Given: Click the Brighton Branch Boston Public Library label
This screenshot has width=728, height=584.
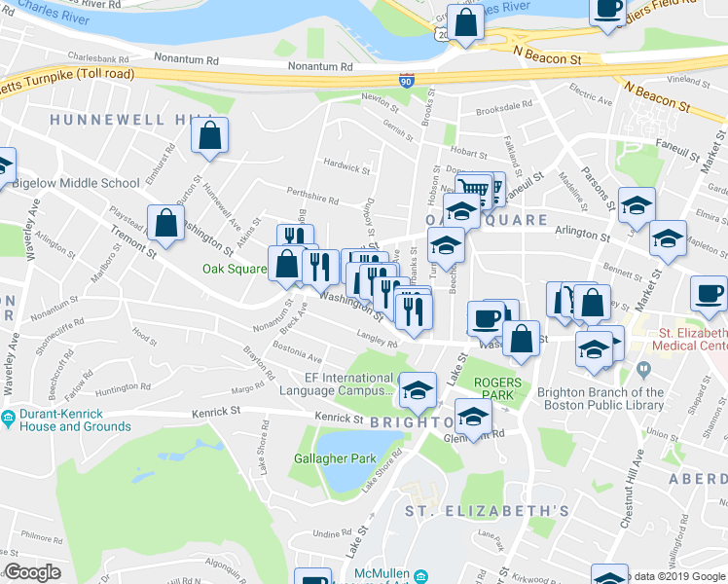Looking at the screenshot, I should click(x=601, y=399).
